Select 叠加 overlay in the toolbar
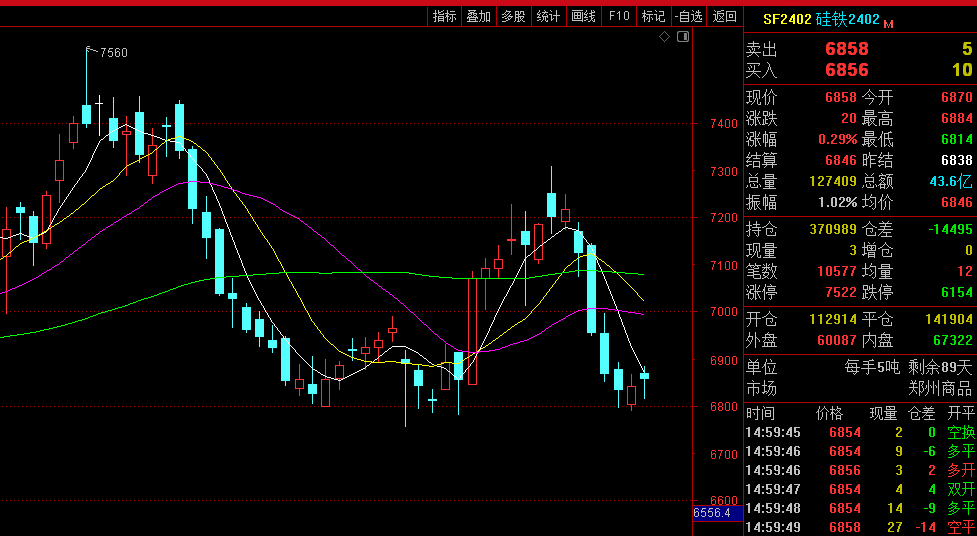The height and width of the screenshot is (536, 977). tap(478, 16)
